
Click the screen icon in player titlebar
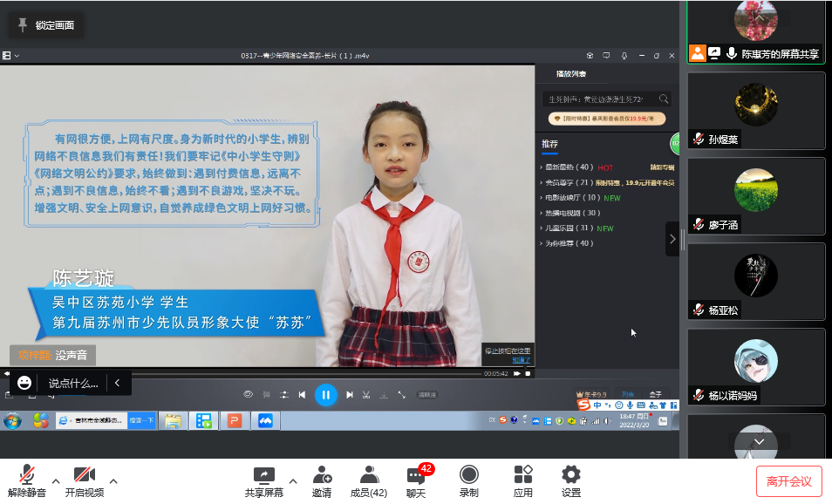(x=606, y=55)
